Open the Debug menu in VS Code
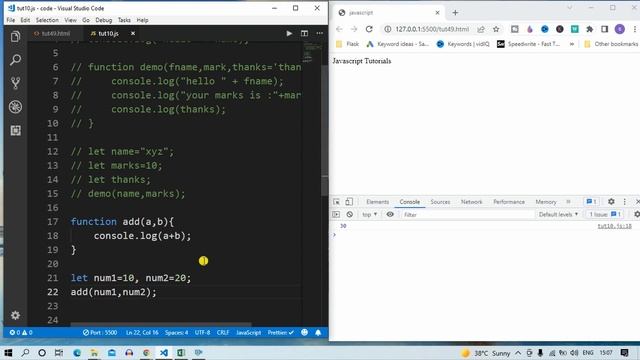 (104, 20)
